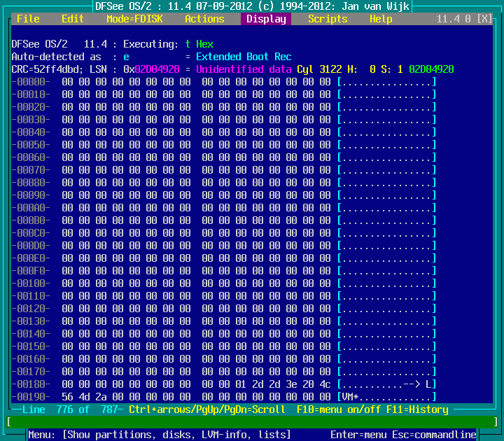The height and width of the screenshot is (441, 504).
Task: Open the Edit menu
Action: (x=73, y=19)
